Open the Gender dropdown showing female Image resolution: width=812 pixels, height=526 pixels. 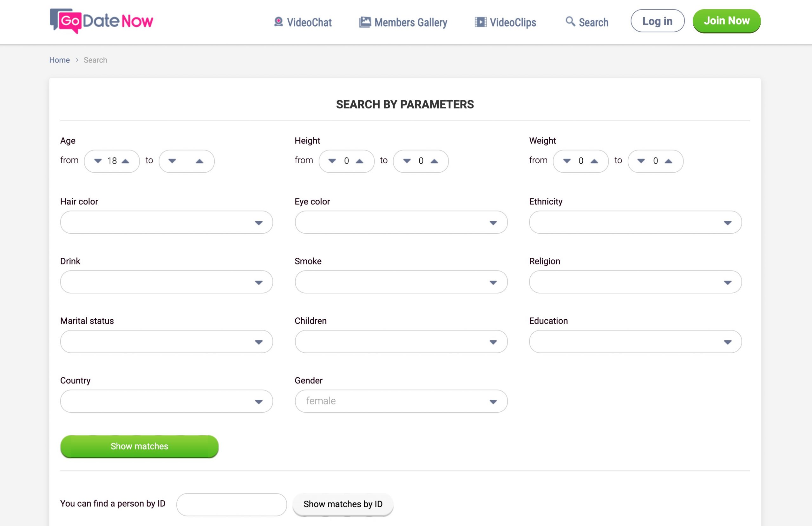(401, 401)
